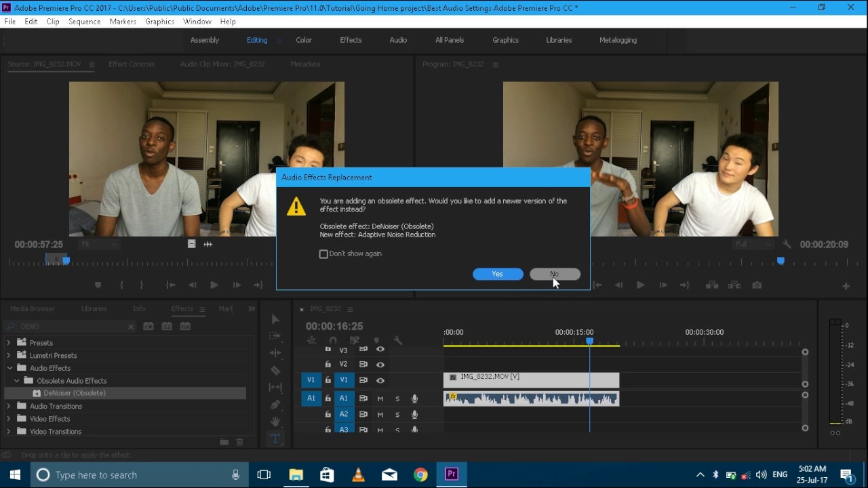Select the IMG_8232.MOV [V] clip
Image resolution: width=868 pixels, height=488 pixels.
531,380
